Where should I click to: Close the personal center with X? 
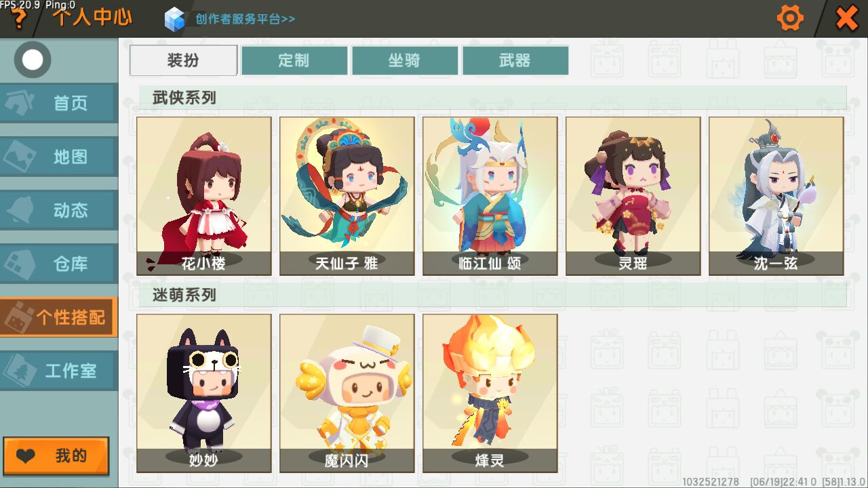click(847, 18)
